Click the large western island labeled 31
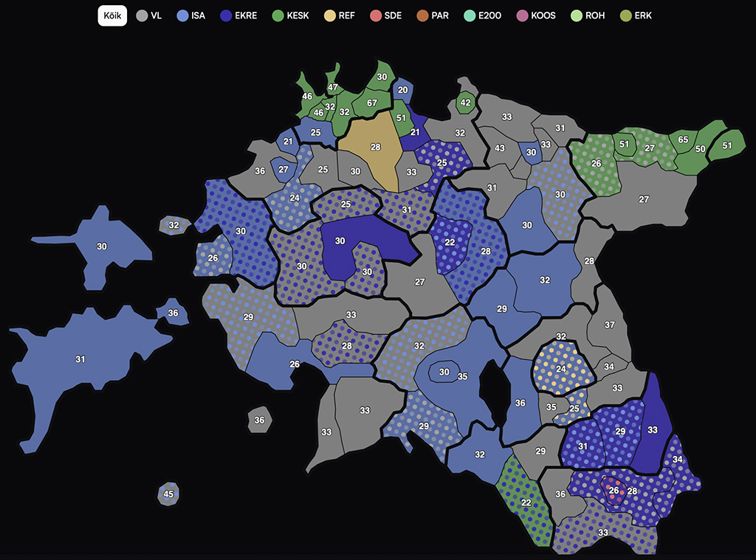 (x=80, y=359)
